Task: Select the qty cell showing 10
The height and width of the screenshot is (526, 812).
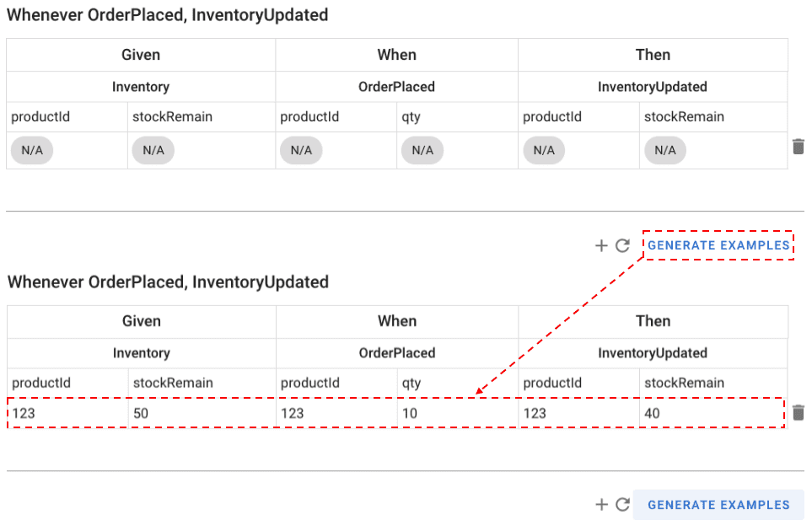Action: (x=458, y=413)
